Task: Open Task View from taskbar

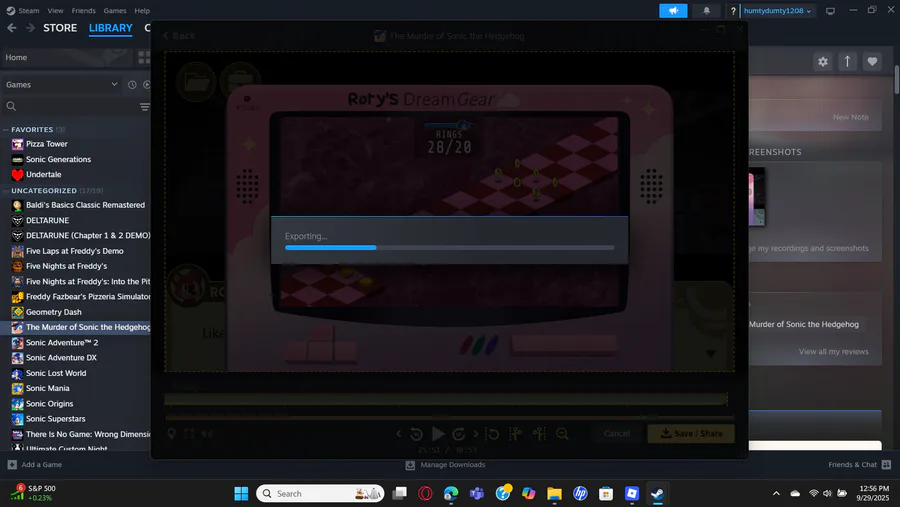Action: tap(399, 493)
